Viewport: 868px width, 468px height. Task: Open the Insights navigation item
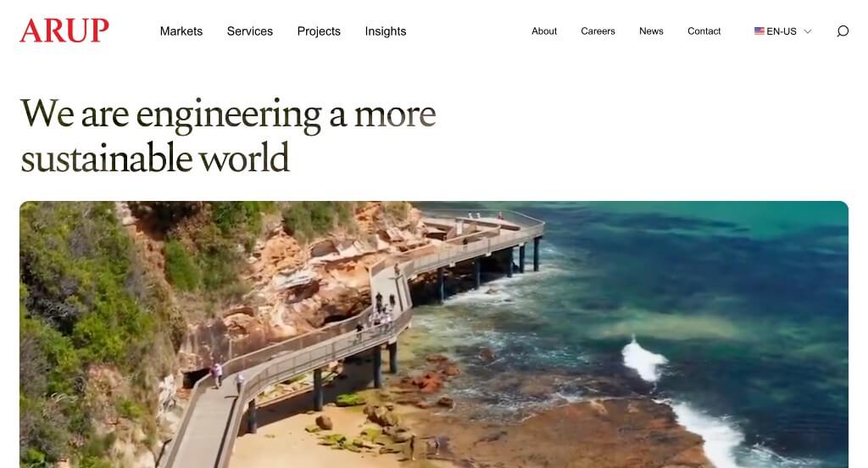[386, 31]
